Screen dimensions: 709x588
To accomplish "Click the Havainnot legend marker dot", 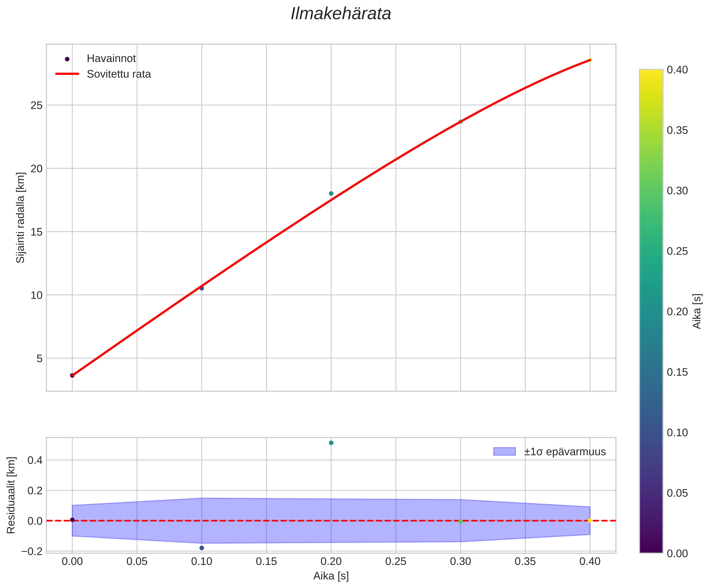I will click(67, 59).
